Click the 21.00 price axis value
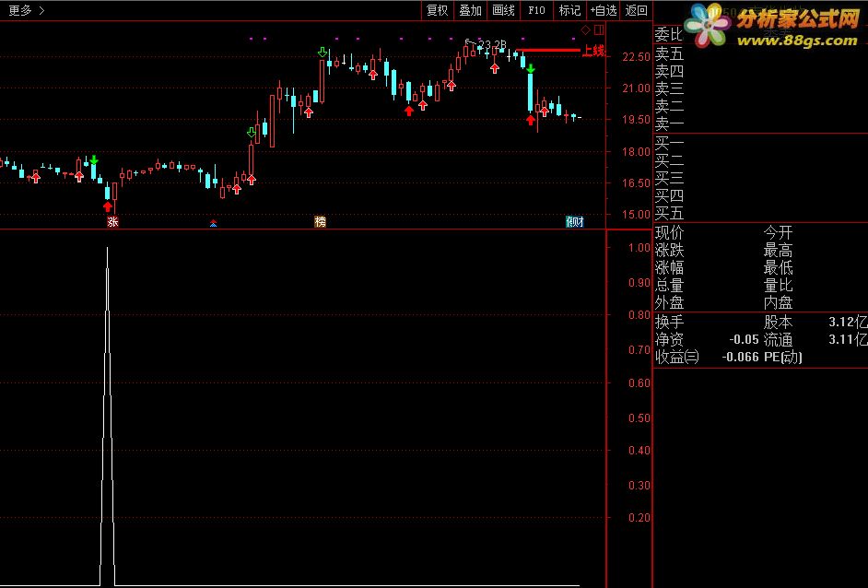The image size is (868, 588). (636, 88)
